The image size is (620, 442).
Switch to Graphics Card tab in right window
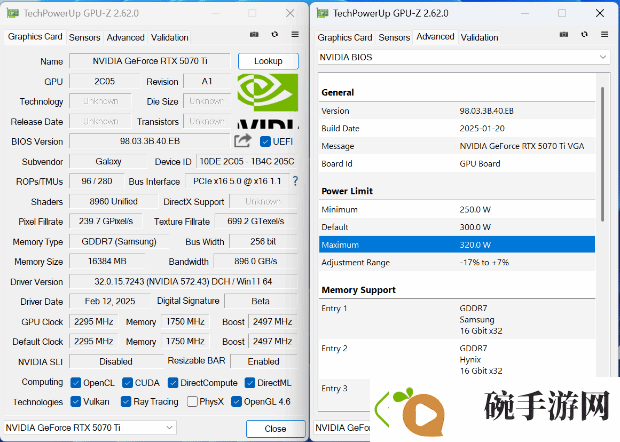coord(345,38)
